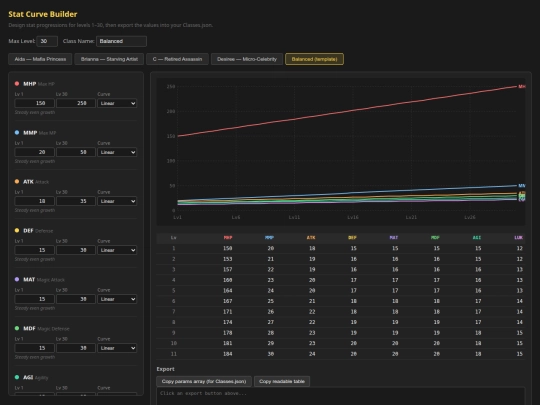Edit the MHP Lv 30 value field
The width and height of the screenshot is (540, 405).
tap(76, 103)
